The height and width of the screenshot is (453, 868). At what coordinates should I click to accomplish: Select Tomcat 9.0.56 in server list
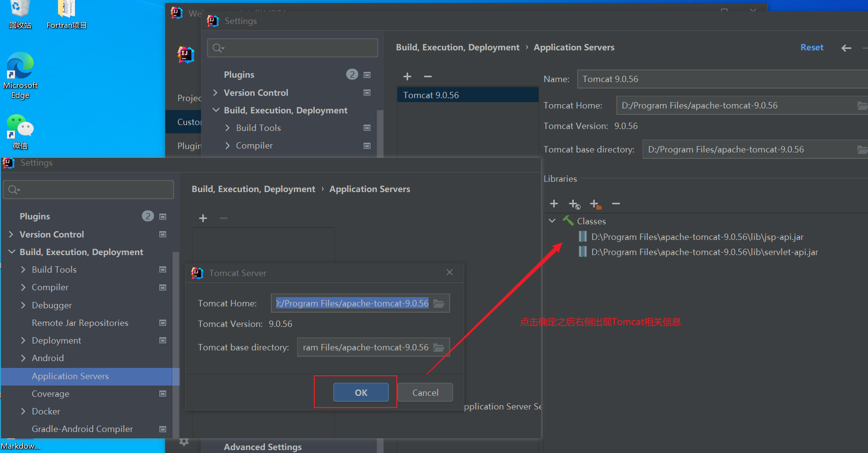pyautogui.click(x=468, y=95)
